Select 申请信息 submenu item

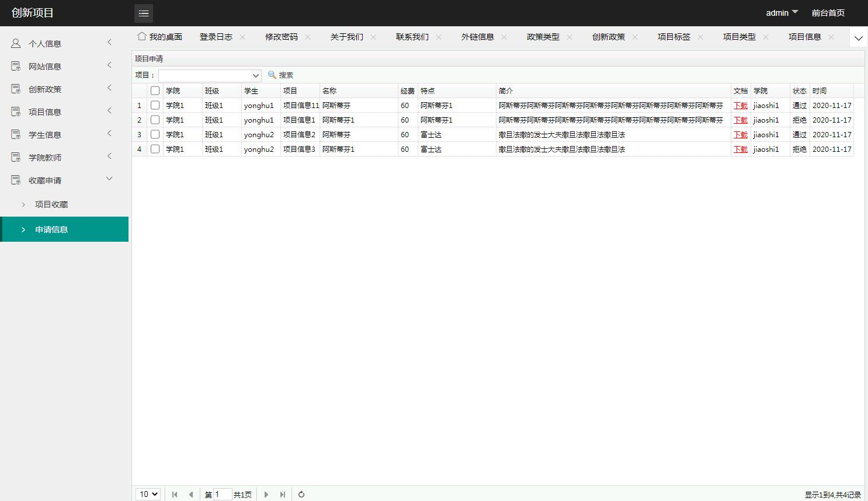click(64, 229)
